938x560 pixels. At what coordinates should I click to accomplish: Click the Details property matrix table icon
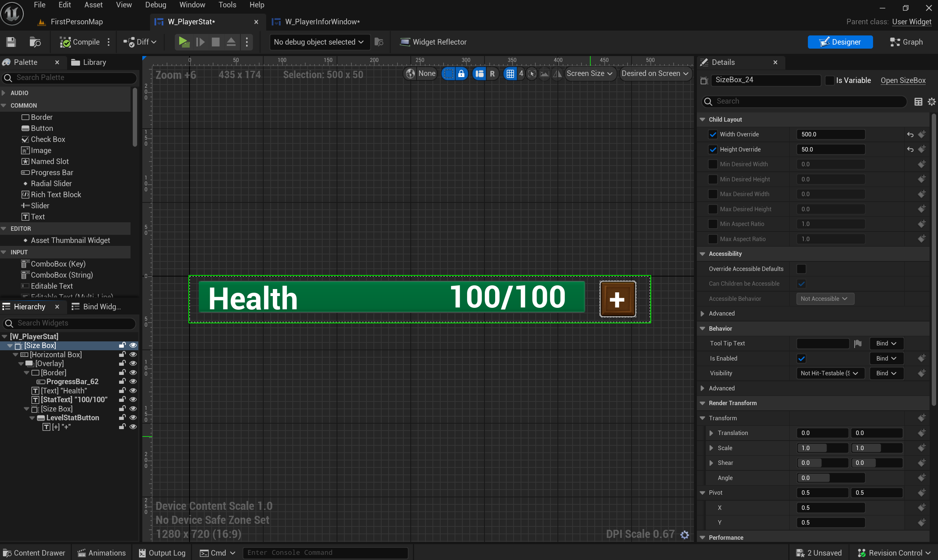point(918,101)
